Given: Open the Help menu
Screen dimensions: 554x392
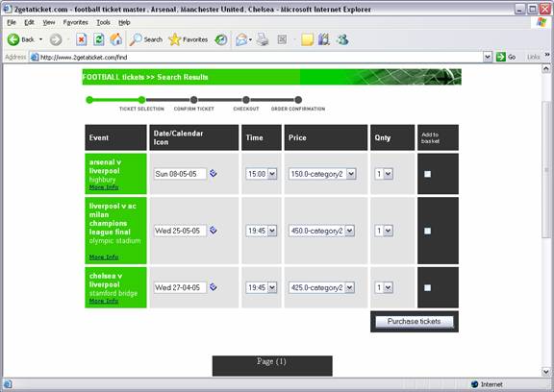Looking at the screenshot, I should point(124,22).
